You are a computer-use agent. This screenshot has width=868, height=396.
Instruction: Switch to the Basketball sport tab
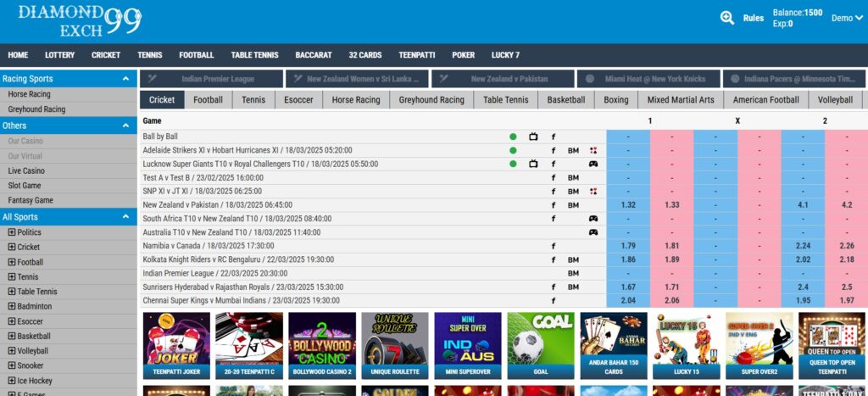[x=565, y=100]
